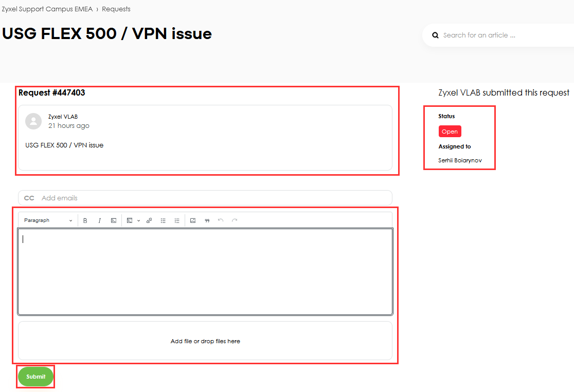Insert inline code in editor
This screenshot has width=574, height=392.
pos(114,220)
